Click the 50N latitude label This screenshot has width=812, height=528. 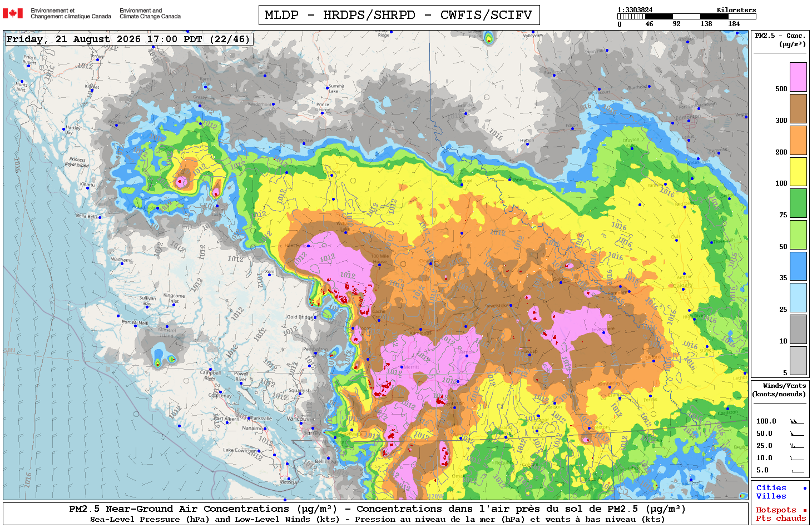point(9,350)
